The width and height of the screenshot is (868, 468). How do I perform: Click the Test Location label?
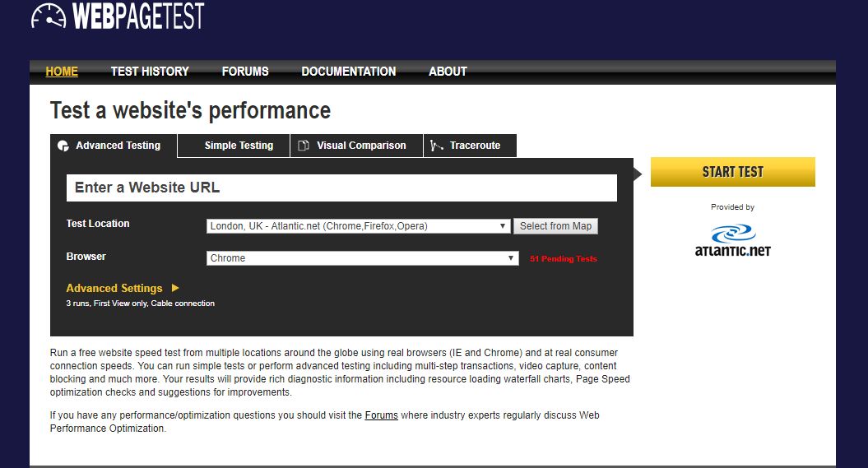(98, 224)
